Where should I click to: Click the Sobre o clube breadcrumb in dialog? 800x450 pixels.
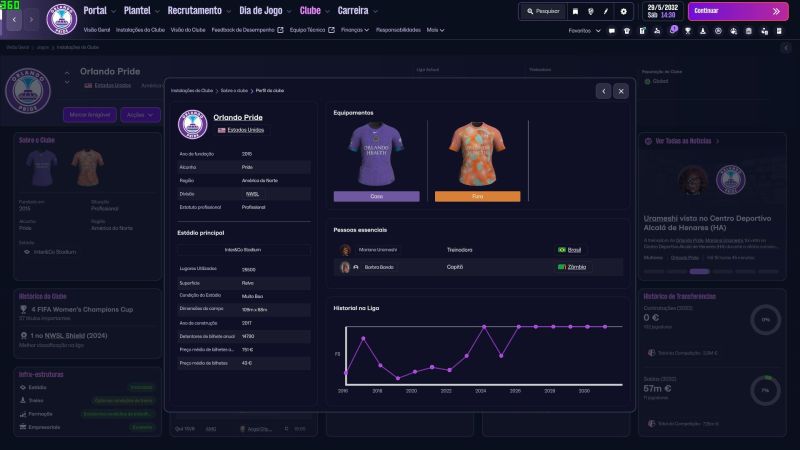point(234,91)
